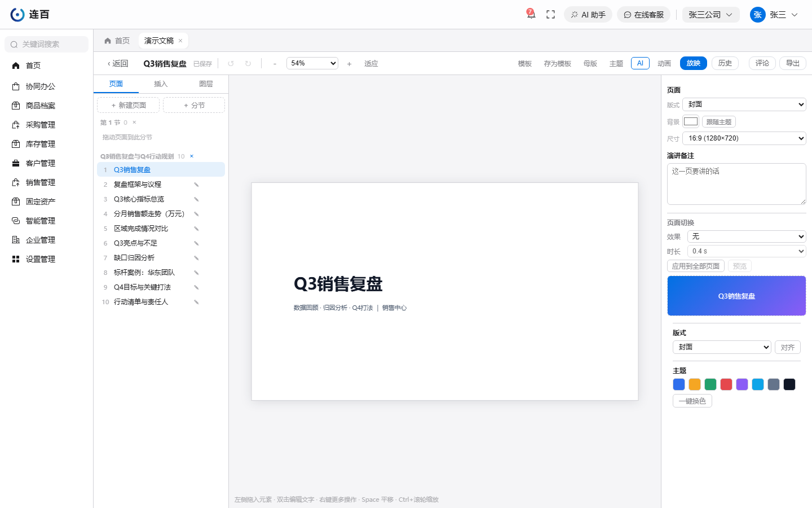This screenshot has width=812, height=508.
Task: Switch to the 图层 panel tab
Action: click(206, 84)
